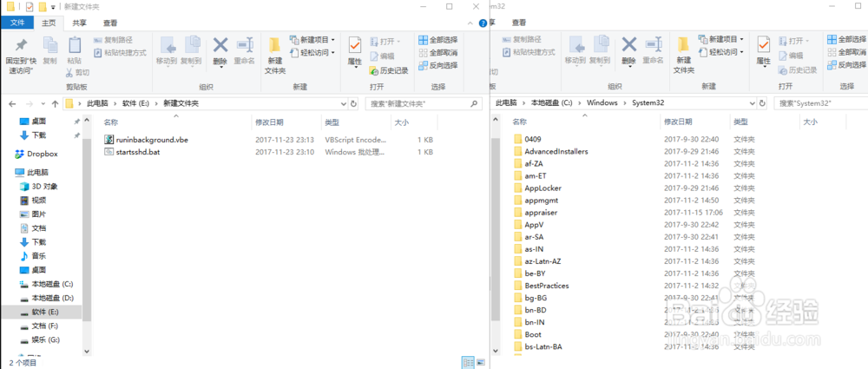Click Properties (属性) icon in left window ribbon
868x369 pixels.
tap(355, 51)
